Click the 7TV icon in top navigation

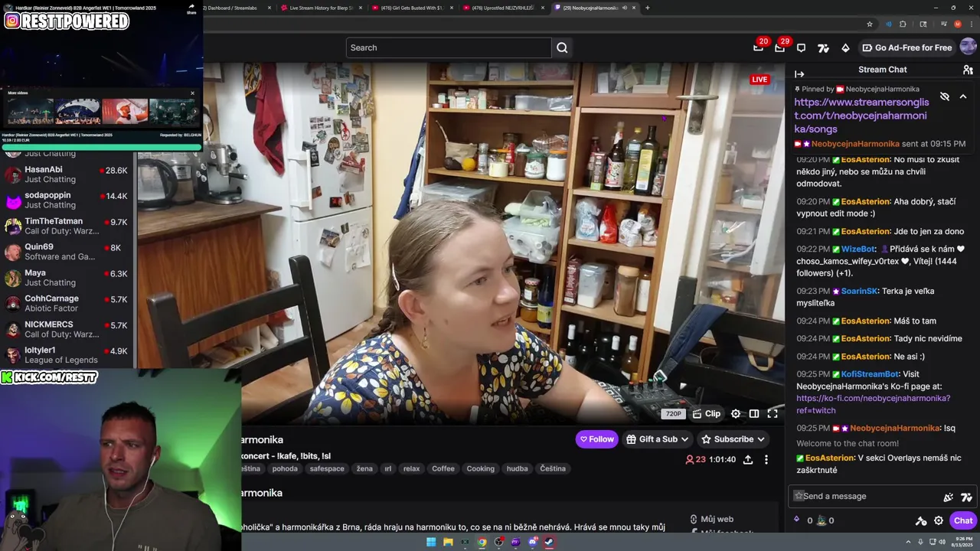[823, 47]
